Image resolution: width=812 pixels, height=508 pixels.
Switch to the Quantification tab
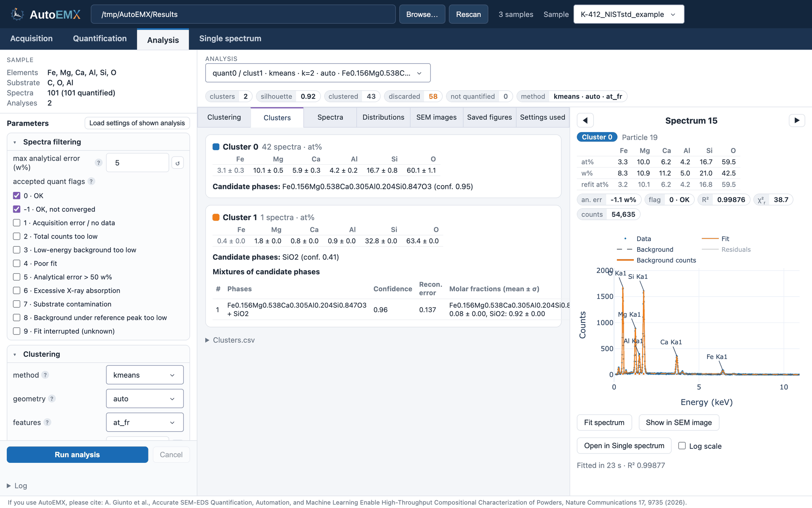pyautogui.click(x=100, y=39)
